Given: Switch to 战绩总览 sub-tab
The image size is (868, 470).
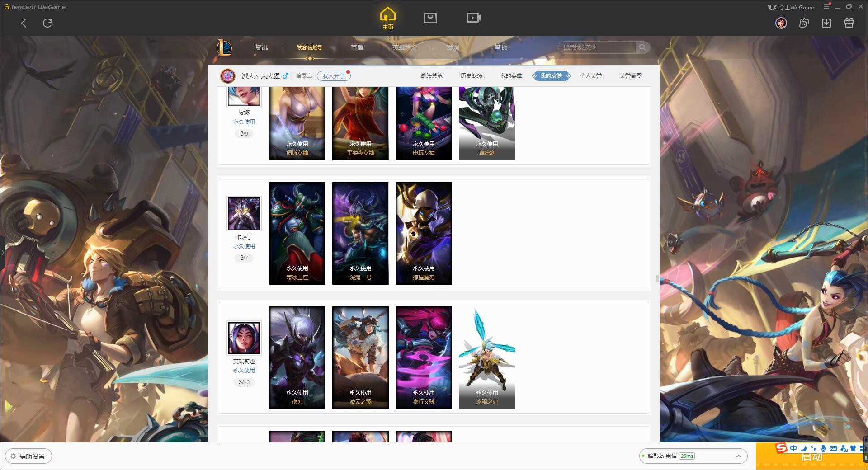Looking at the screenshot, I should coord(432,76).
